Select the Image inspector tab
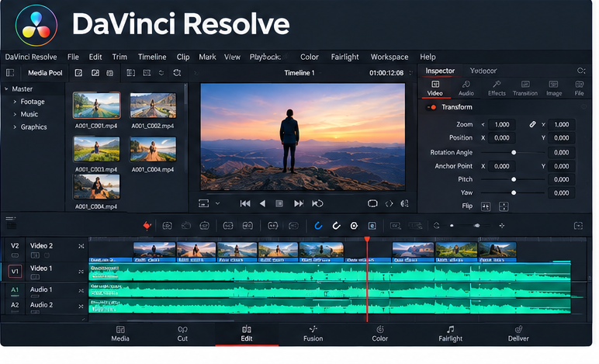Image resolution: width=599 pixels, height=364 pixels. tap(553, 88)
